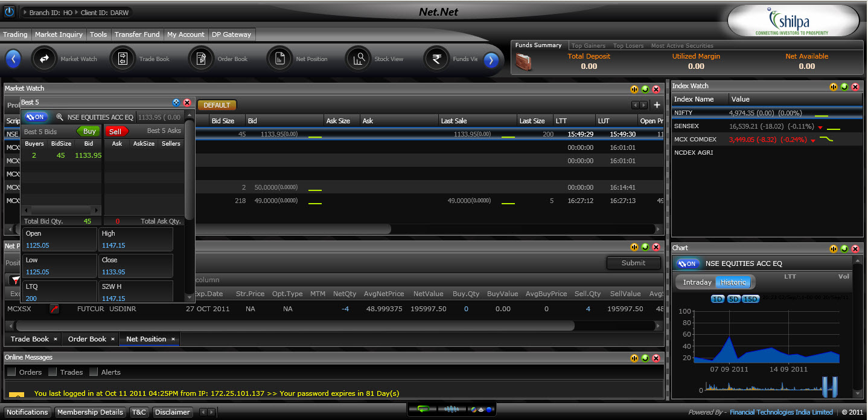Enable the Orders checkbox in Online Messages

(11, 372)
